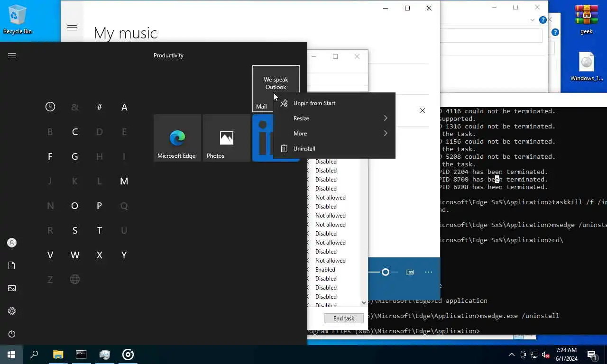Click the My music heading
This screenshot has height=364, width=607.
(x=125, y=33)
